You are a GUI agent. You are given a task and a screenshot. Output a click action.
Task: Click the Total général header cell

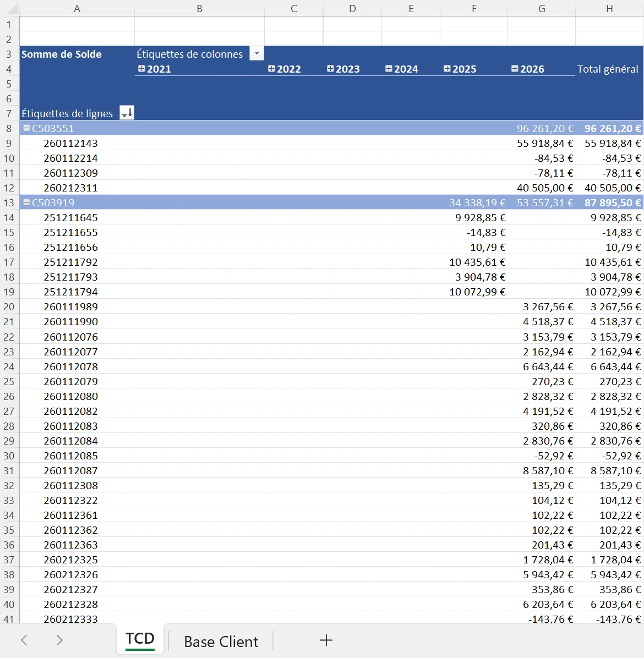(x=608, y=68)
